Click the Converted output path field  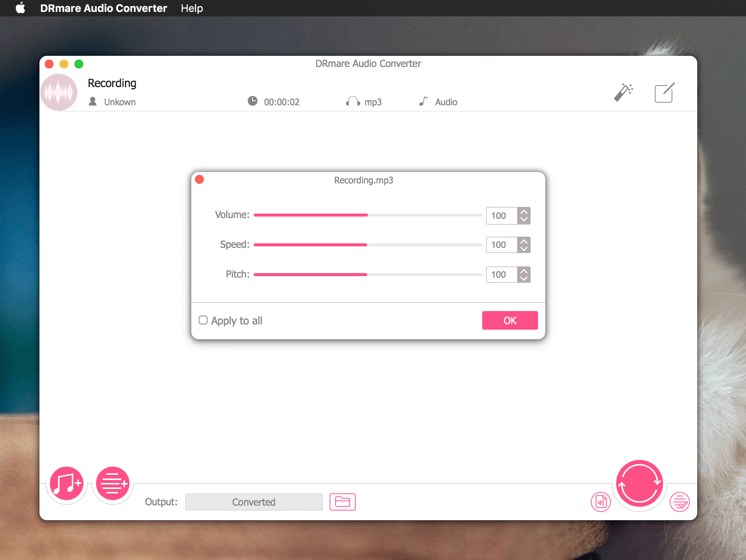(254, 502)
